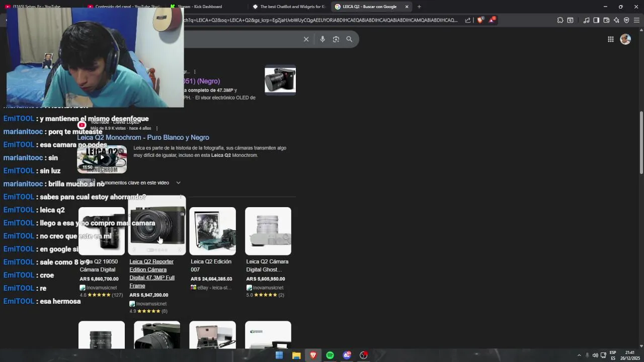Click the eBay - leica-st... seller name
The width and height of the screenshot is (644, 362).
(x=214, y=288)
